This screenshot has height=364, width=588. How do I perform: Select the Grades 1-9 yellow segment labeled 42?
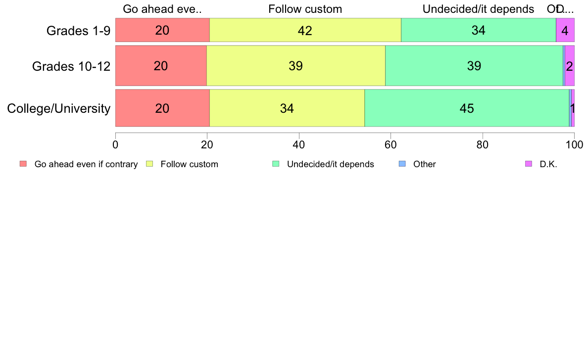coord(305,30)
